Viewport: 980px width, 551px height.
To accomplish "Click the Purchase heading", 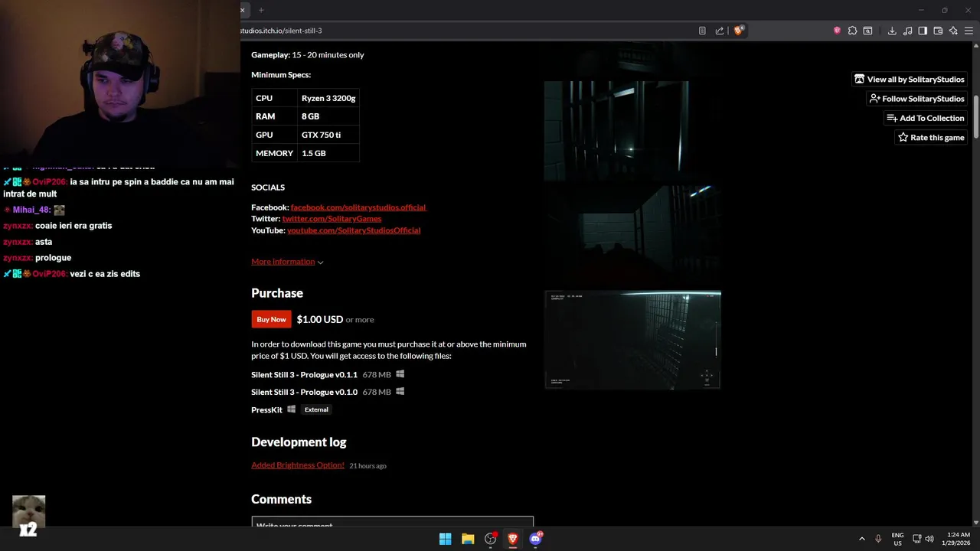I will (x=277, y=293).
